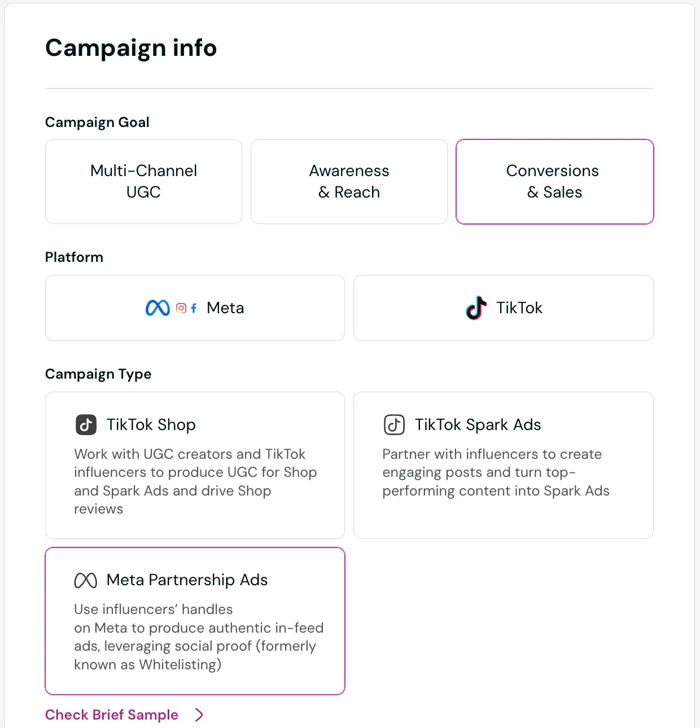The height and width of the screenshot is (728, 700).
Task: Click the Campaign info heading
Action: pyautogui.click(x=131, y=49)
